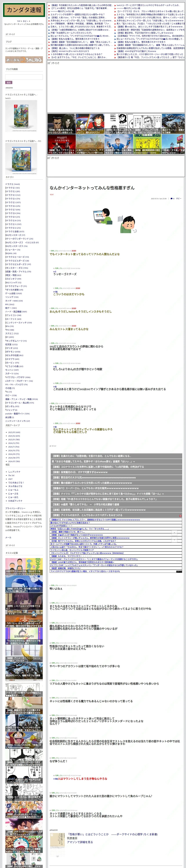Open the ポケモン category link
This screenshot has width=186, height=868.
13,352
